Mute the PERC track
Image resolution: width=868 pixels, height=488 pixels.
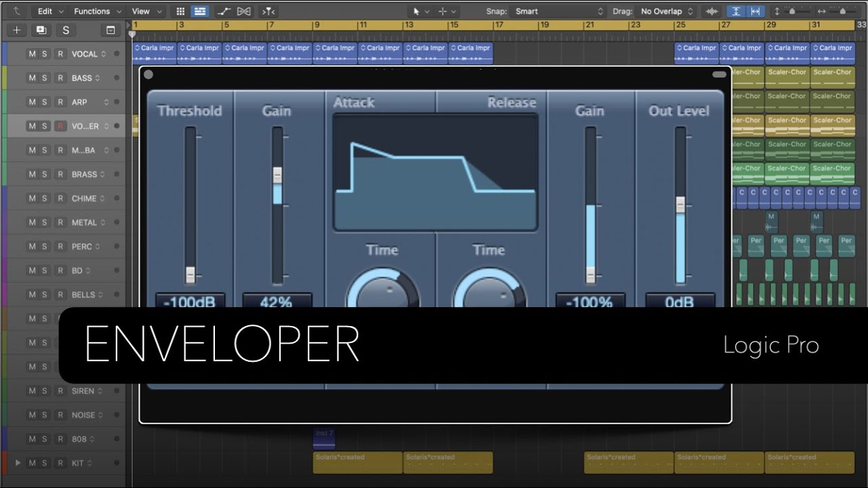pyautogui.click(x=32, y=247)
